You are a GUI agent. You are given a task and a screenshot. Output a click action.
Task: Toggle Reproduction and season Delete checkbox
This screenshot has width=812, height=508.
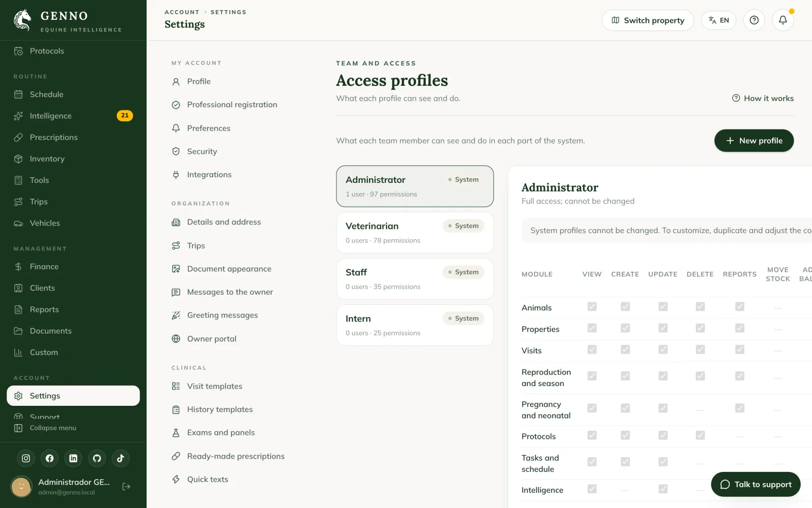pyautogui.click(x=700, y=376)
